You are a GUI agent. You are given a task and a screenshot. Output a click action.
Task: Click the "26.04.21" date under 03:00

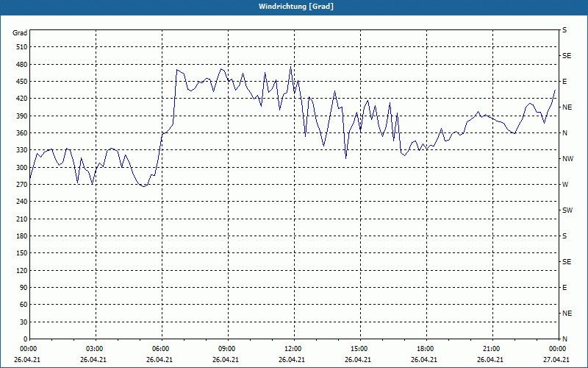click(x=93, y=360)
